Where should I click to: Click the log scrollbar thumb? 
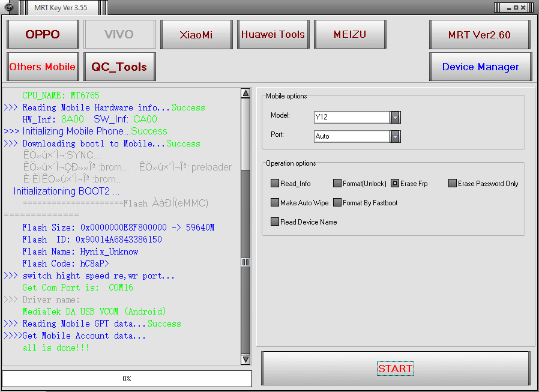[245, 262]
